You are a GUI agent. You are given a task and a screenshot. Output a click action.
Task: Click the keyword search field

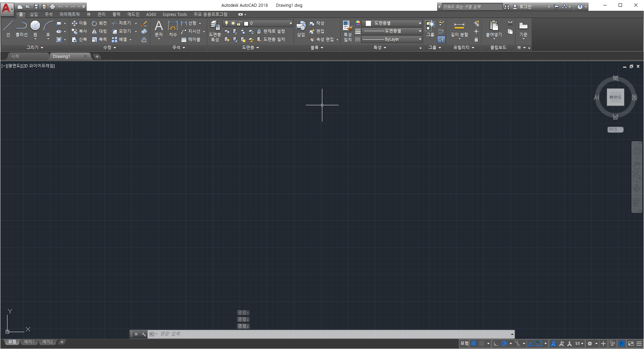pyautogui.click(x=472, y=7)
